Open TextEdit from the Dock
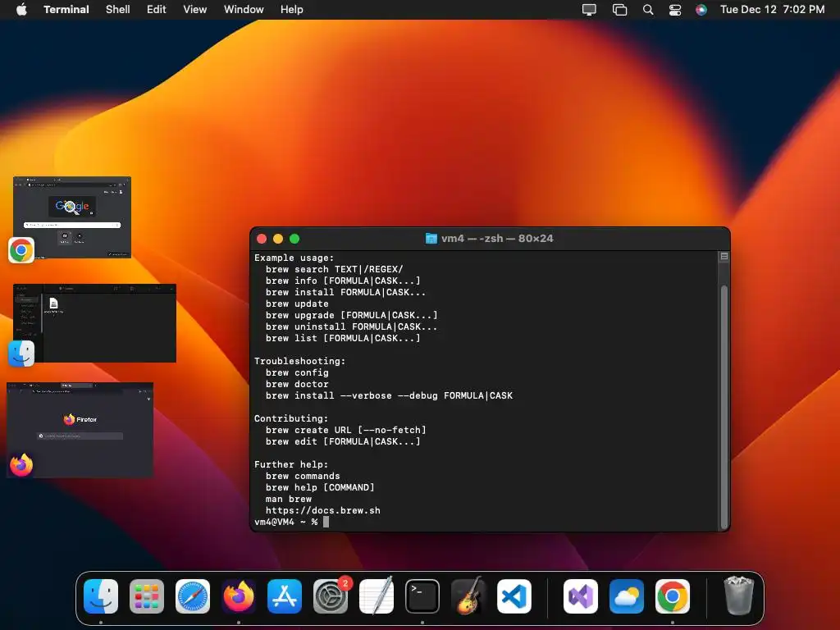The image size is (840, 630). (377, 596)
